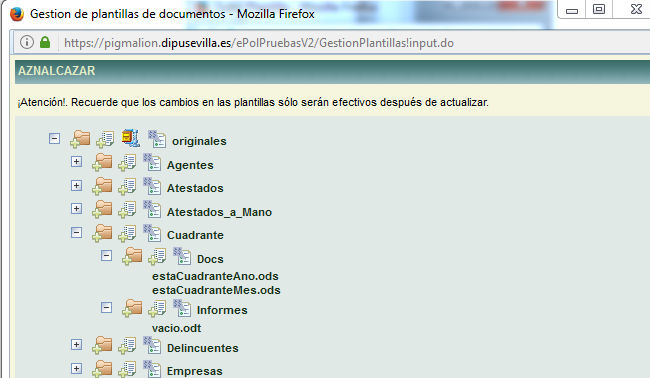The width and height of the screenshot is (650, 378).
Task: Click add-document icon in Docs row
Action: click(157, 257)
